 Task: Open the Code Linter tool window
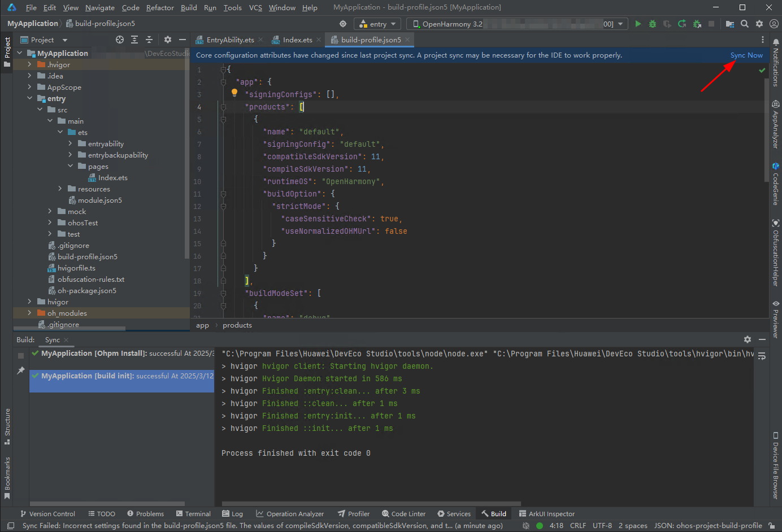pos(403,513)
